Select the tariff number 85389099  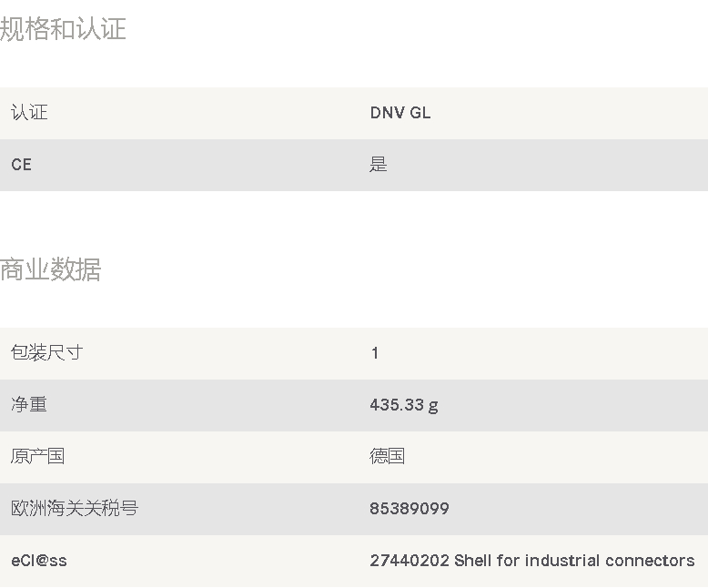(409, 509)
